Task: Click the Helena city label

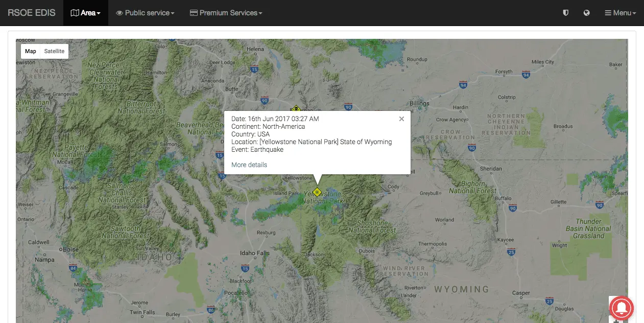Action: click(256, 49)
